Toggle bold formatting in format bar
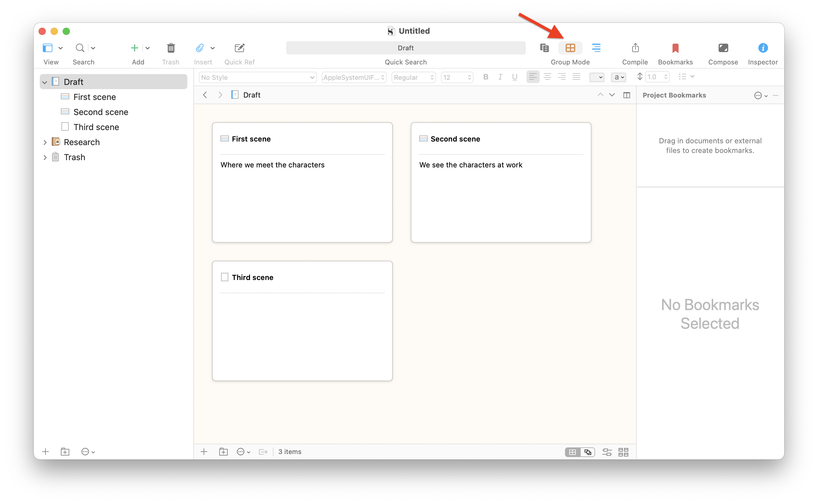Viewport: 818px width, 504px height. 485,77
